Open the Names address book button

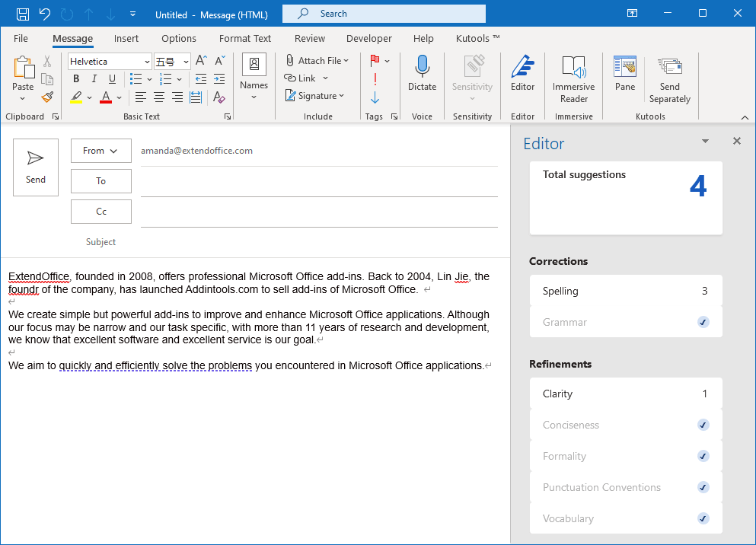254,77
